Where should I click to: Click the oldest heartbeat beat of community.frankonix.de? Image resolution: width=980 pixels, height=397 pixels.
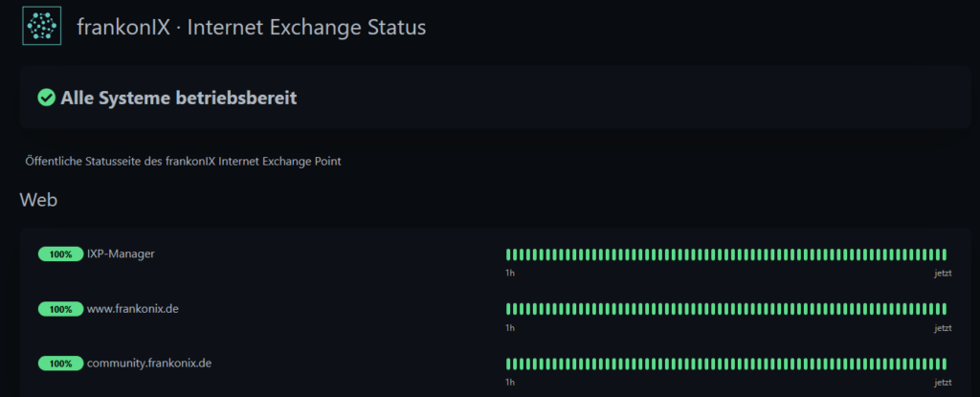coord(508,364)
